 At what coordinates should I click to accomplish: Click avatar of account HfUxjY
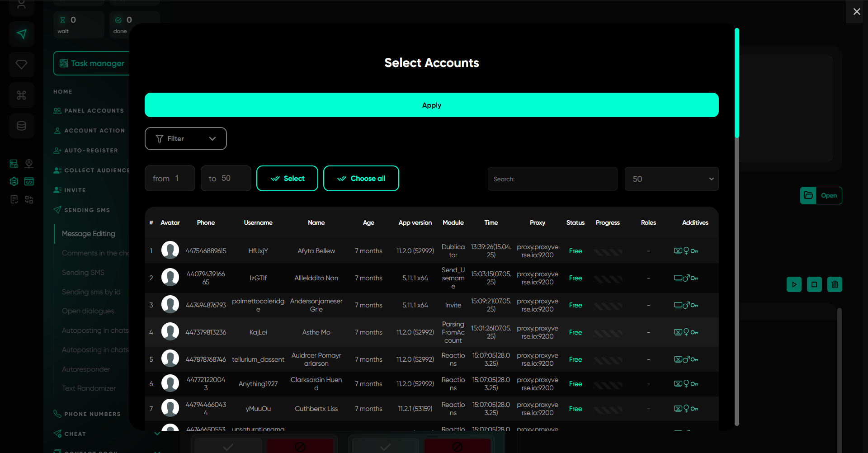(x=170, y=250)
